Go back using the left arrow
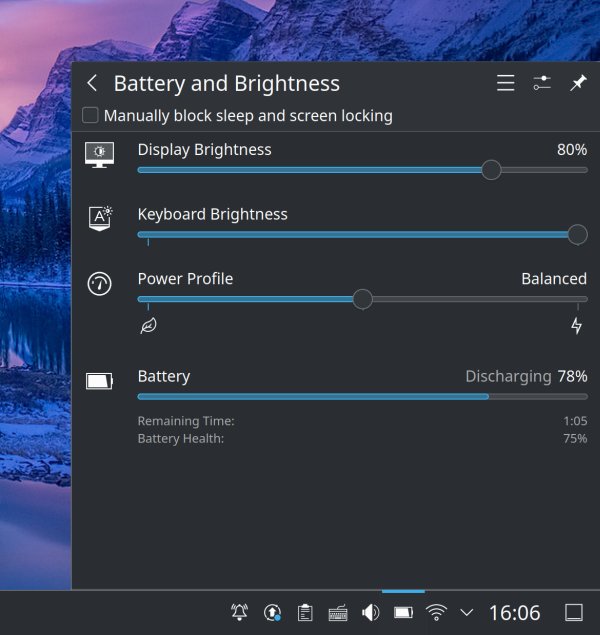This screenshot has height=635, width=600. tap(92, 84)
